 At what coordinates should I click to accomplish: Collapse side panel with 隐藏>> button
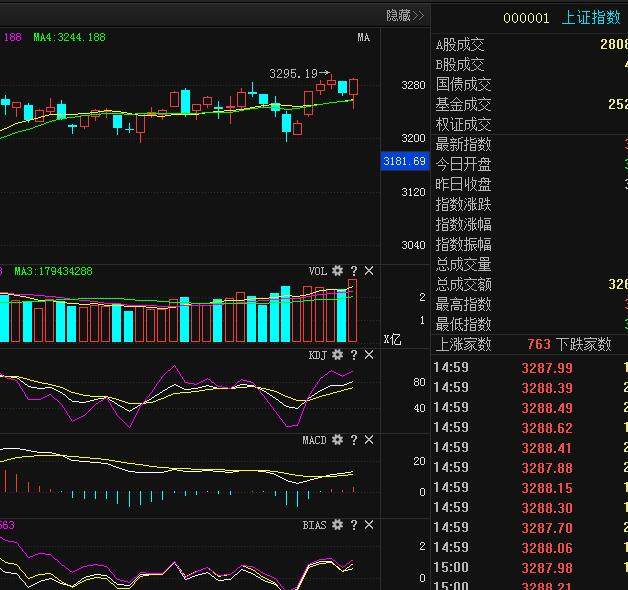405,16
